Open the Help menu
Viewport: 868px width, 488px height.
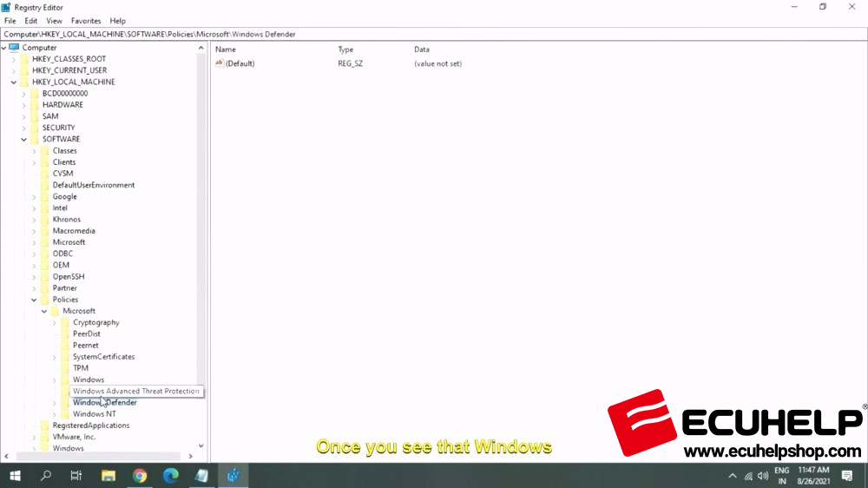coord(117,21)
